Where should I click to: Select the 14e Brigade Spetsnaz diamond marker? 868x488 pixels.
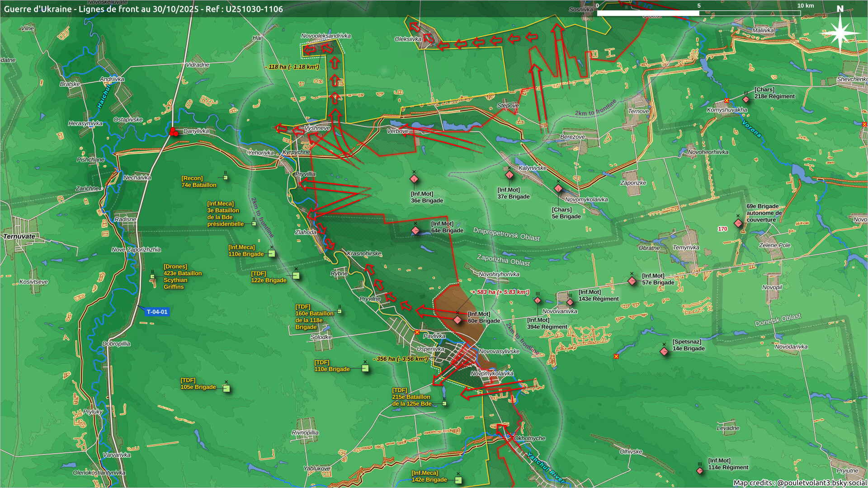coord(664,351)
